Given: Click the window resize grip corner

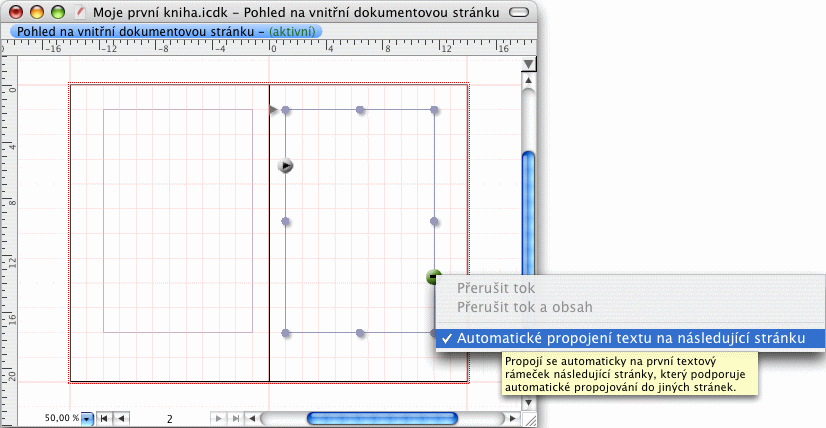Looking at the screenshot, I should coord(530,420).
